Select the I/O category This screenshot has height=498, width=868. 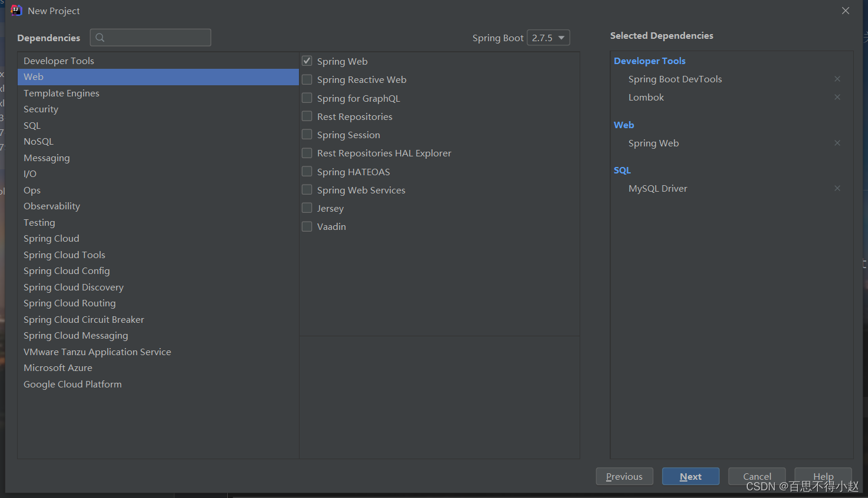point(158,174)
